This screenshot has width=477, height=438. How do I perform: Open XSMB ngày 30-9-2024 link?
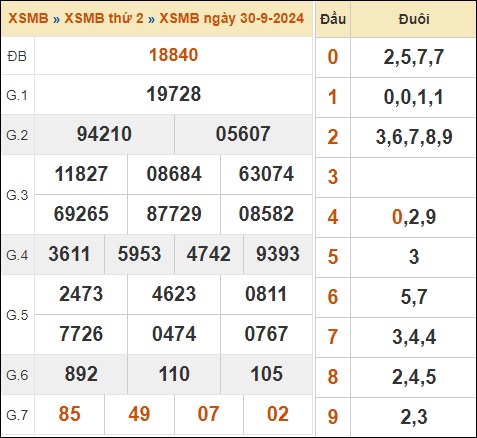(x=231, y=18)
